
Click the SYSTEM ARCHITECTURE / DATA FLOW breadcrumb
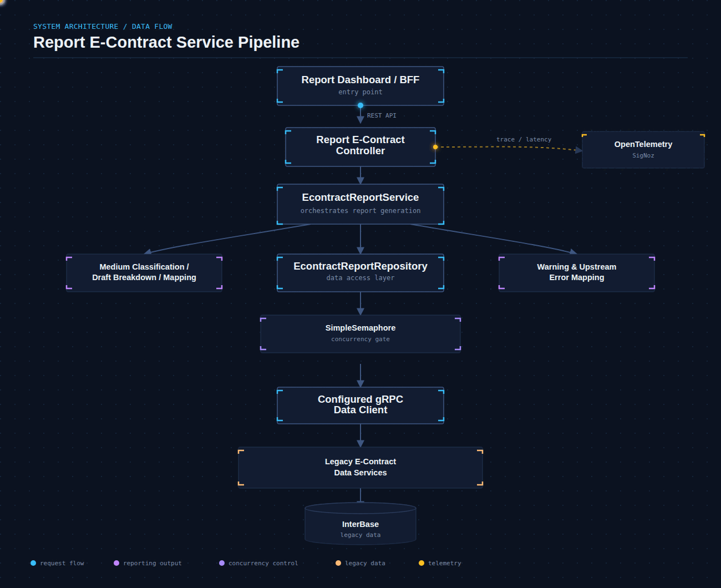click(103, 26)
